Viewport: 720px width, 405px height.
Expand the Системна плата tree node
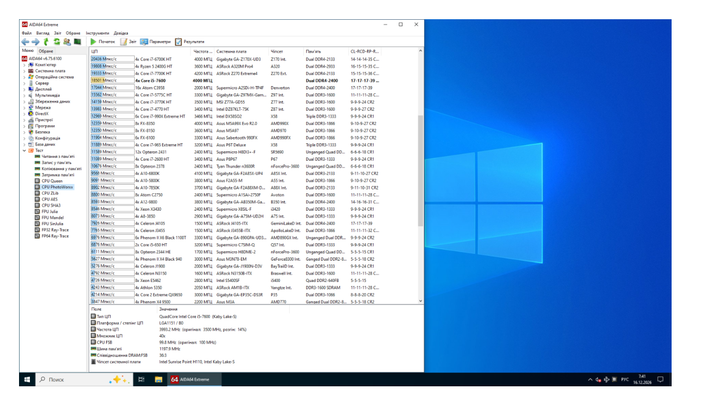pyautogui.click(x=24, y=71)
